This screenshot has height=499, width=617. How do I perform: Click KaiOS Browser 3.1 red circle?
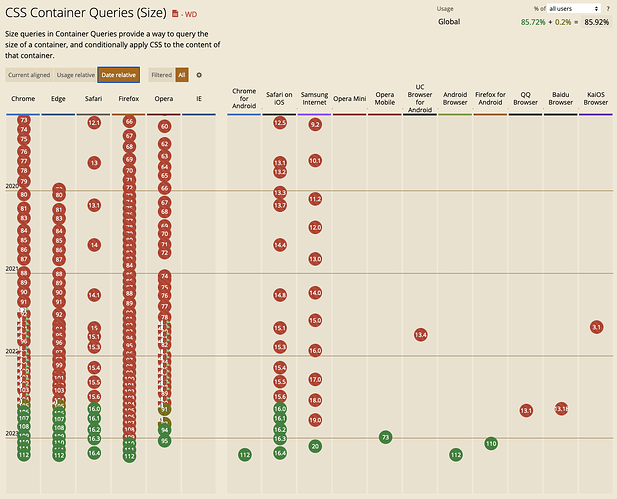click(x=597, y=327)
